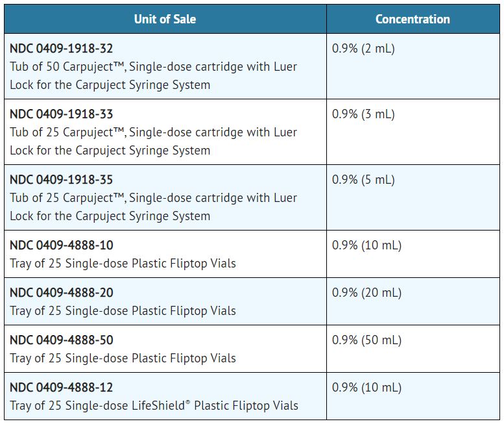The image size is (504, 426).
Task: Click the 0.9% (50 mL) concentration cell
Action: pos(366,340)
